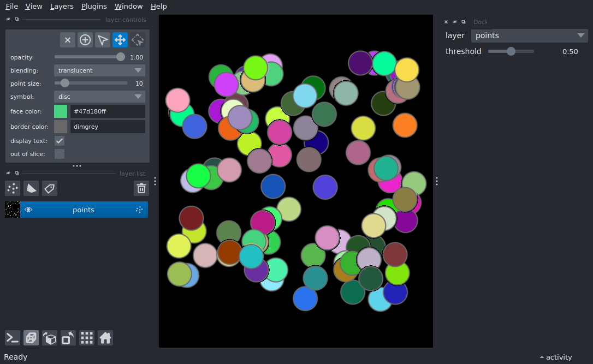Click the border color dimgrey field
This screenshot has height=364, width=593.
coord(108,127)
